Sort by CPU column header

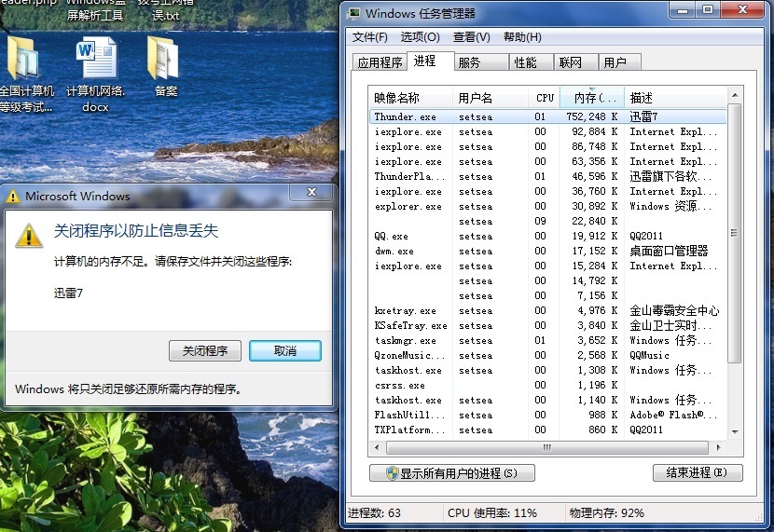click(x=544, y=98)
